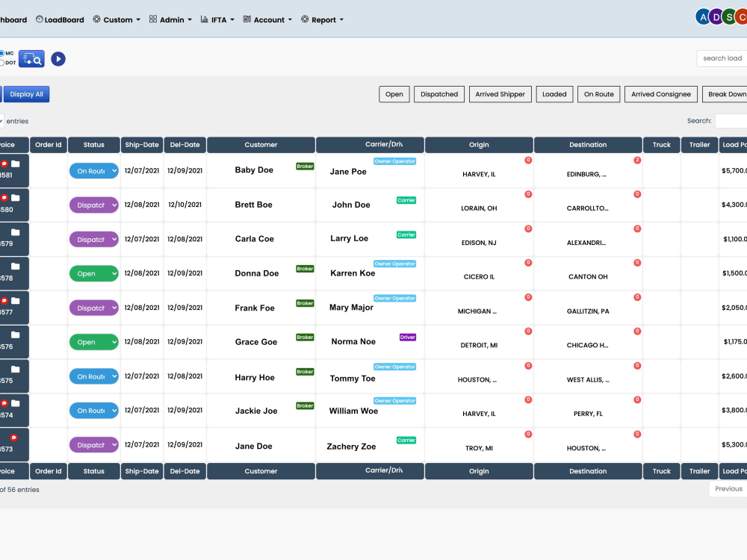Screen dimensions: 747x560
Task: Click Broker tag next to Baby Doe
Action: tap(305, 167)
